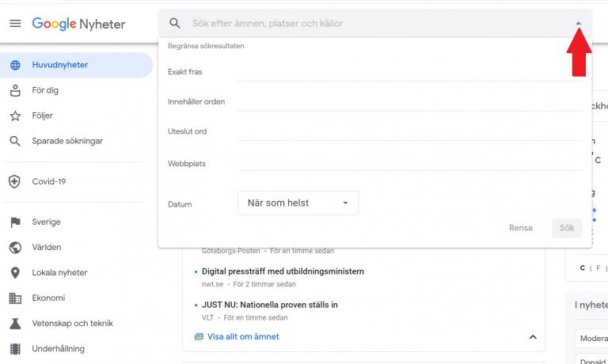This screenshot has width=608, height=364.
Task: Open the Datum 'När som helst' dropdown
Action: [298, 203]
